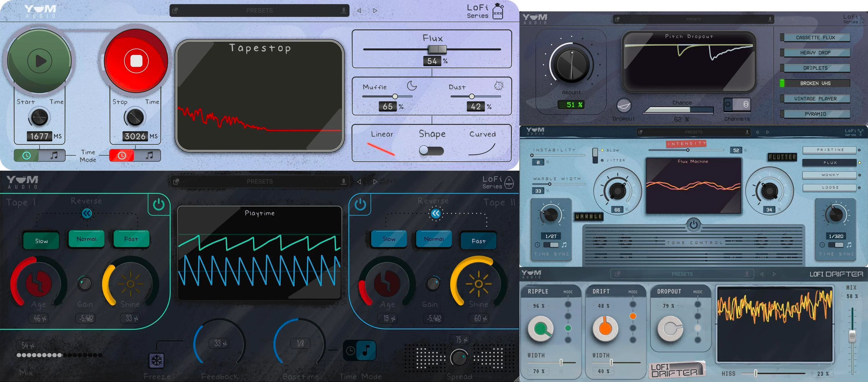Select the VINTAGE PLAYER preset
This screenshot has width=868, height=382.
click(815, 99)
